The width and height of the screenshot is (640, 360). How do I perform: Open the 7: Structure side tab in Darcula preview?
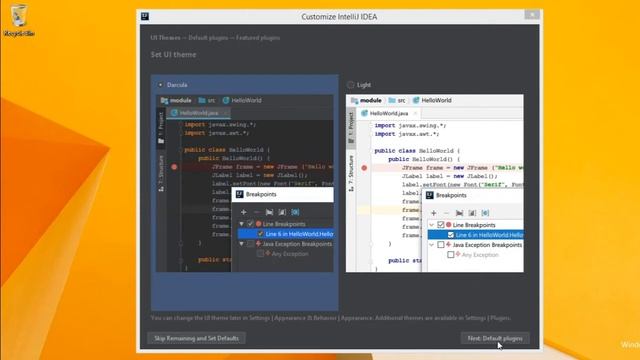coord(161,173)
